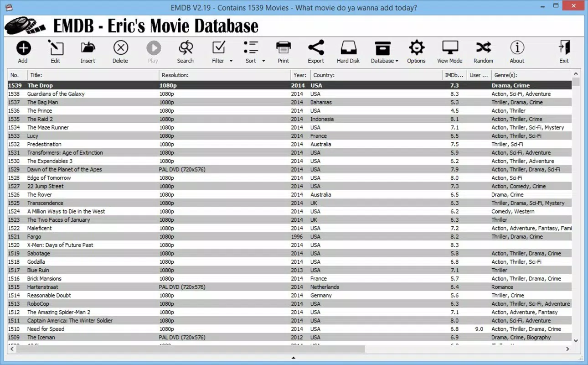Sort by the Year column header

[300, 75]
